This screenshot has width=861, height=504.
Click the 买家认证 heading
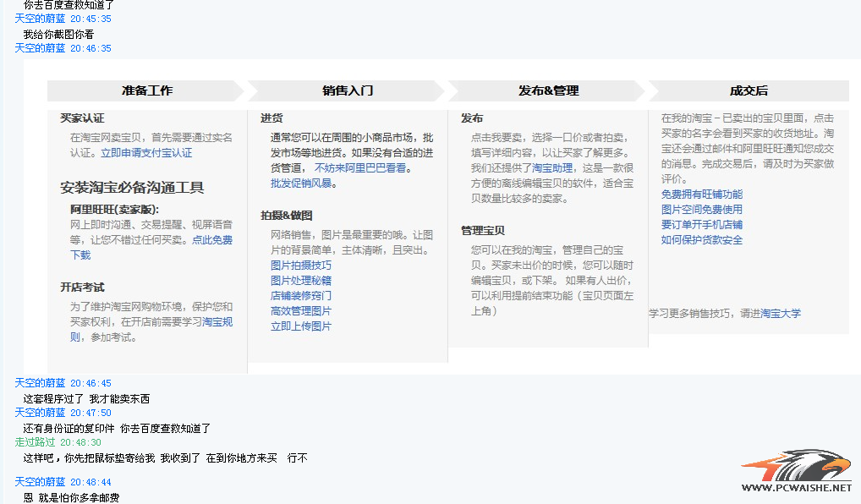click(x=82, y=118)
